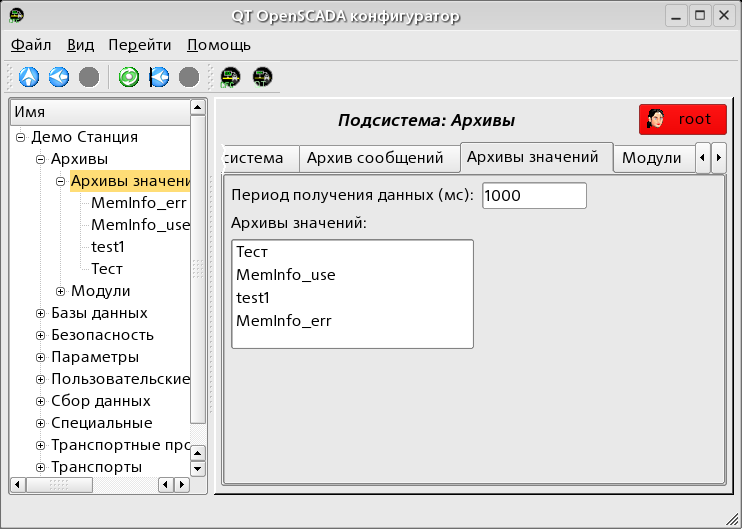The width and height of the screenshot is (742, 529).
Task: Switch to the Архив сообщений tab
Action: tap(374, 158)
